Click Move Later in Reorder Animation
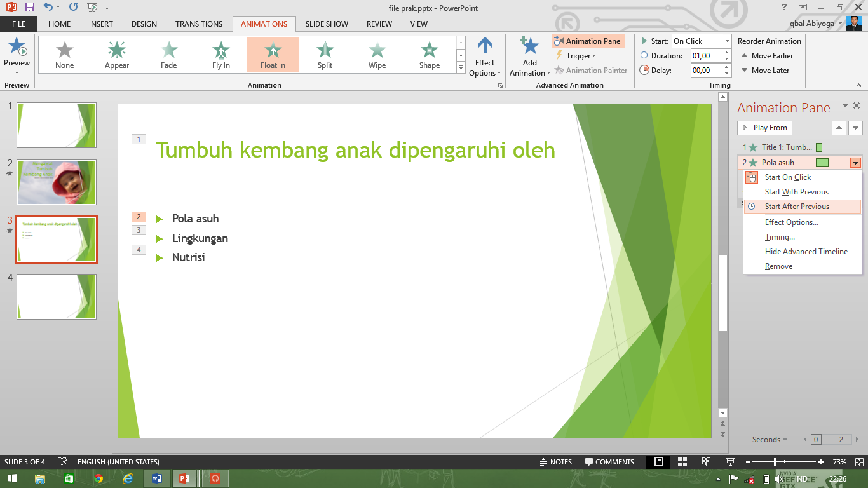Viewport: 868px width, 488px height. click(x=765, y=70)
